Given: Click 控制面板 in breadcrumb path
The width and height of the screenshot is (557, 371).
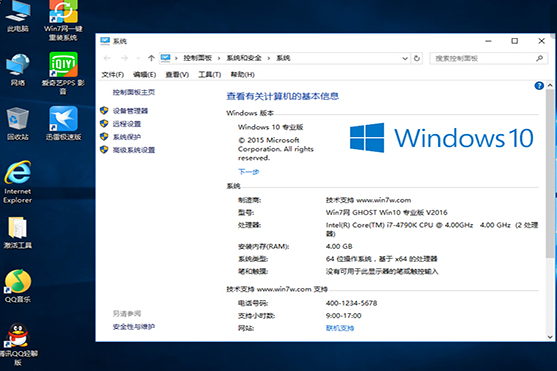Looking at the screenshot, I should click(198, 58).
